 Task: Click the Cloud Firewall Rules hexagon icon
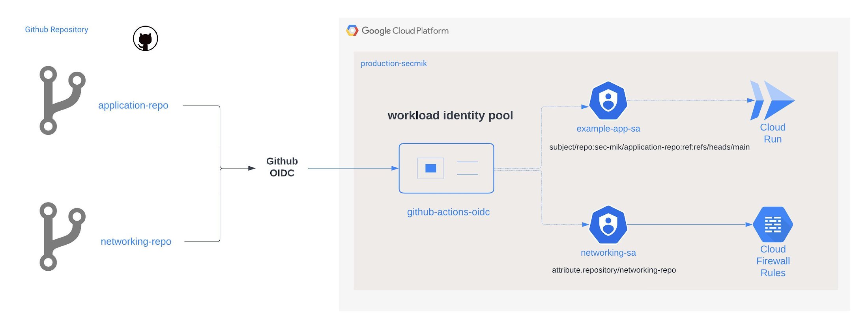tap(773, 225)
